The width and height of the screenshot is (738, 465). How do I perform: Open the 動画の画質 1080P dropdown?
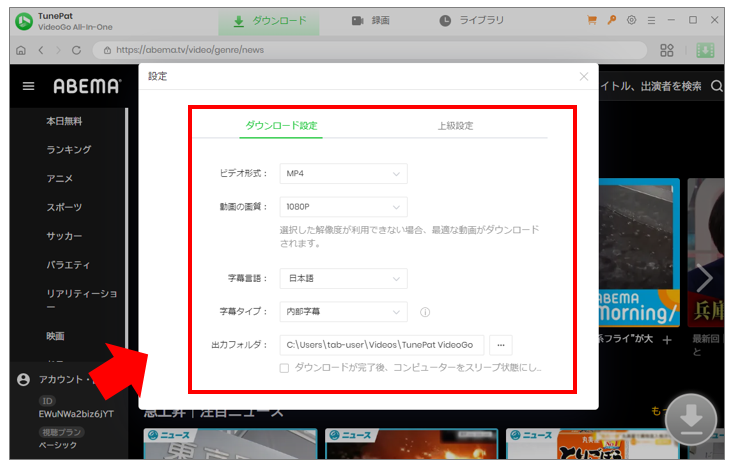pos(344,207)
